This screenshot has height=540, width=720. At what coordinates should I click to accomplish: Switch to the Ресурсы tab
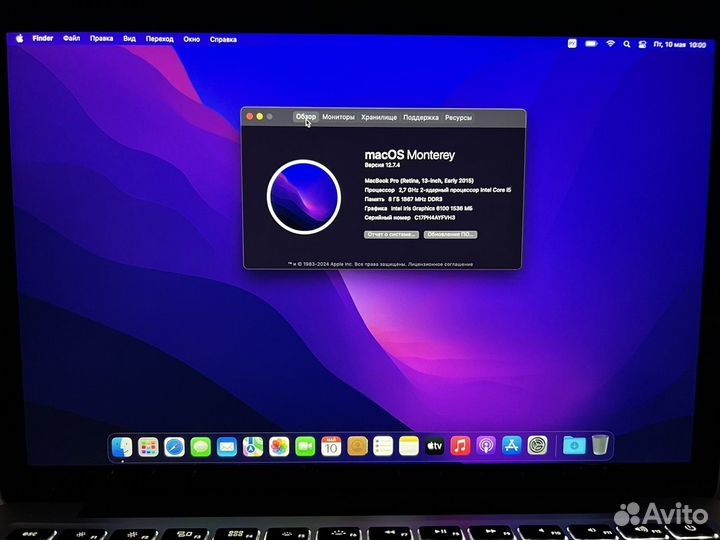[458, 118]
